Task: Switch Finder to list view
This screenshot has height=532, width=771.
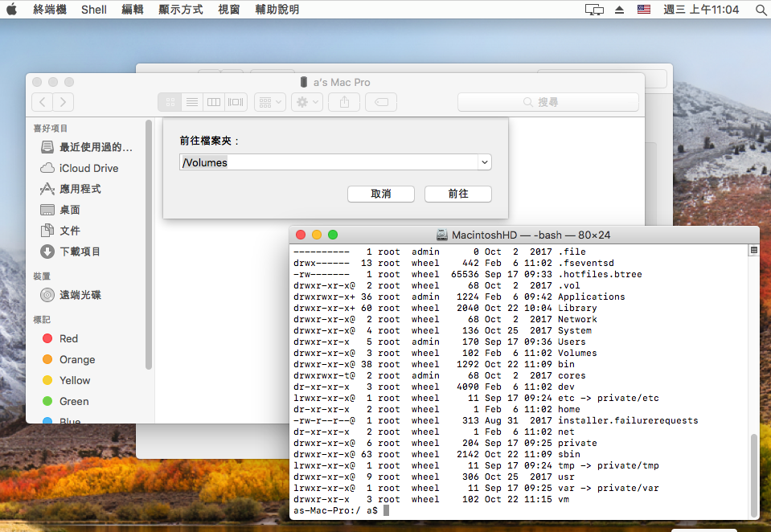Action: [191, 102]
